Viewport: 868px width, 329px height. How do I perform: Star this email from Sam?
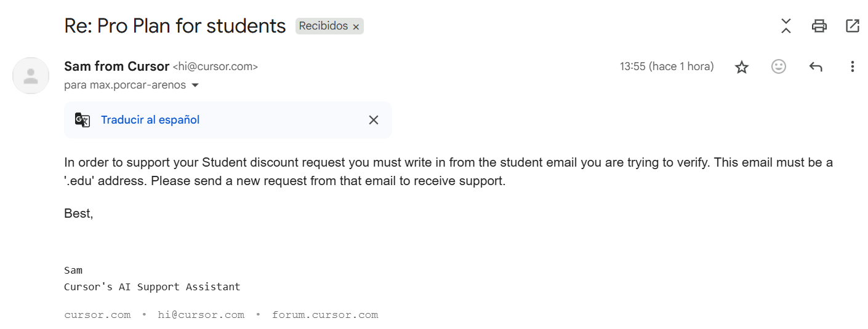point(742,67)
